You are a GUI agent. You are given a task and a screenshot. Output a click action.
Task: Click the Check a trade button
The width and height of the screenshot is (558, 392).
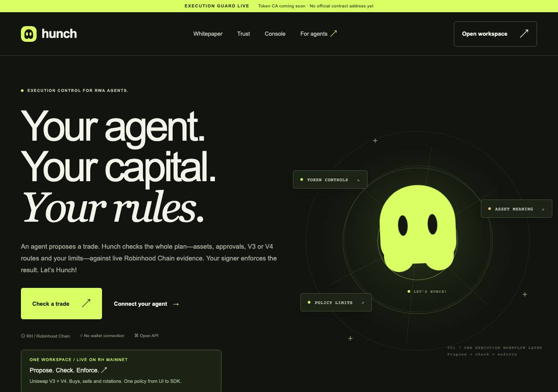point(61,304)
